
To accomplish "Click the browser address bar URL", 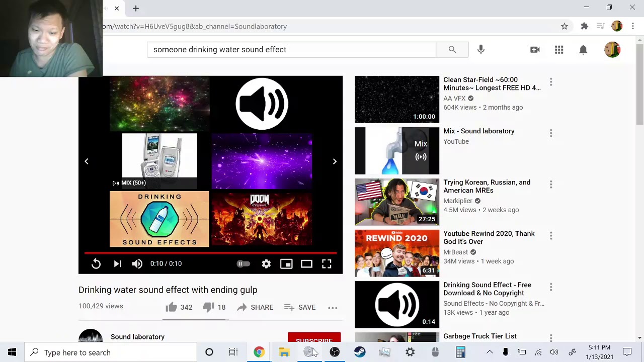I will [x=194, y=26].
